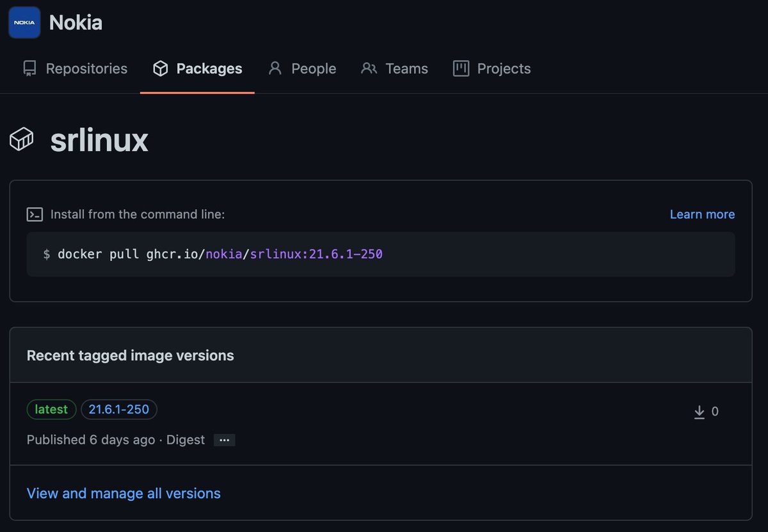This screenshot has height=532, width=768.
Task: Click the download icon showing zero downloads
Action: click(x=700, y=412)
